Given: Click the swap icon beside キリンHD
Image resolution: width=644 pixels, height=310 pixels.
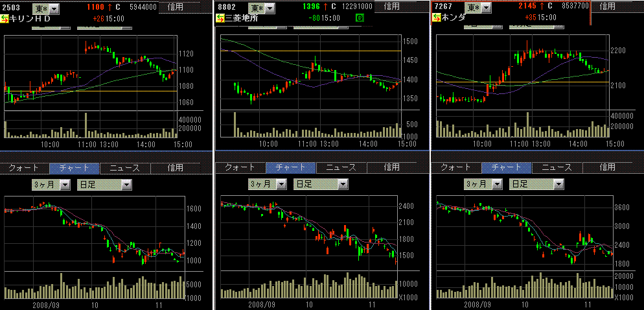Looking at the screenshot, I should point(5,19).
